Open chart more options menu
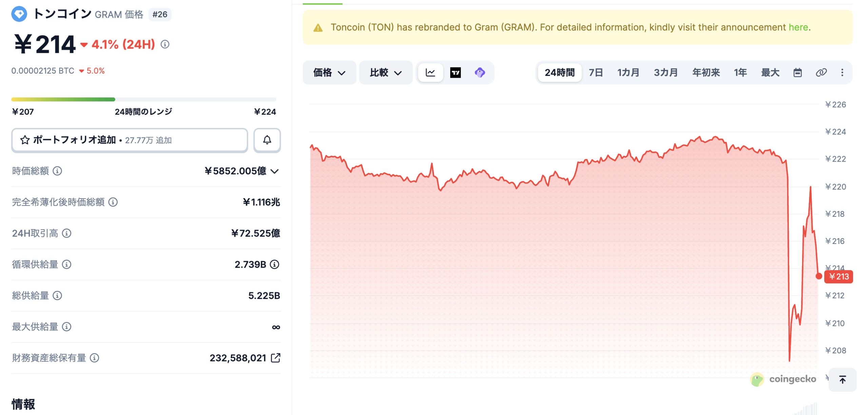 (842, 73)
